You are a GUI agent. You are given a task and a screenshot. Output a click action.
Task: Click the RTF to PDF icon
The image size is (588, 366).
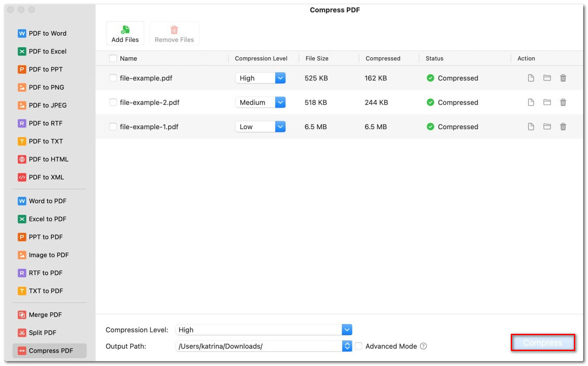click(x=22, y=273)
